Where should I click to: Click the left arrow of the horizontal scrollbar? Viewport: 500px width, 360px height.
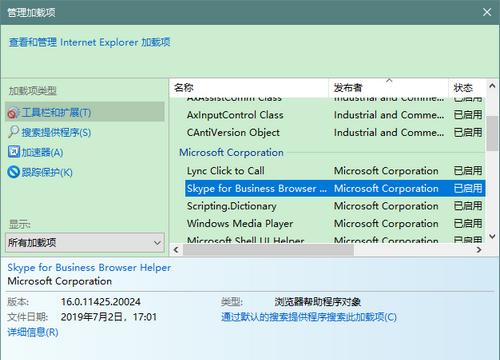(x=176, y=250)
